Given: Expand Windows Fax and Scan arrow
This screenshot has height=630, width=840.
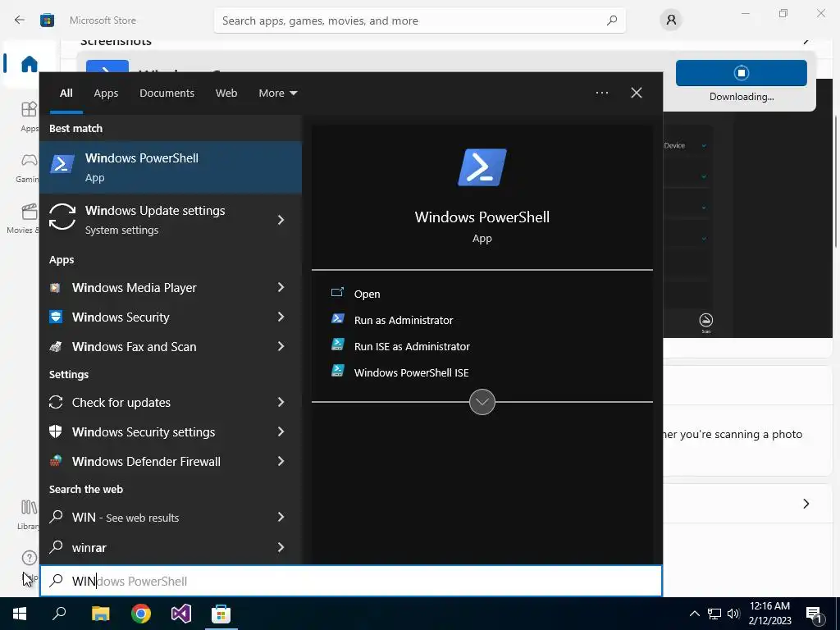Looking at the screenshot, I should 281,346.
